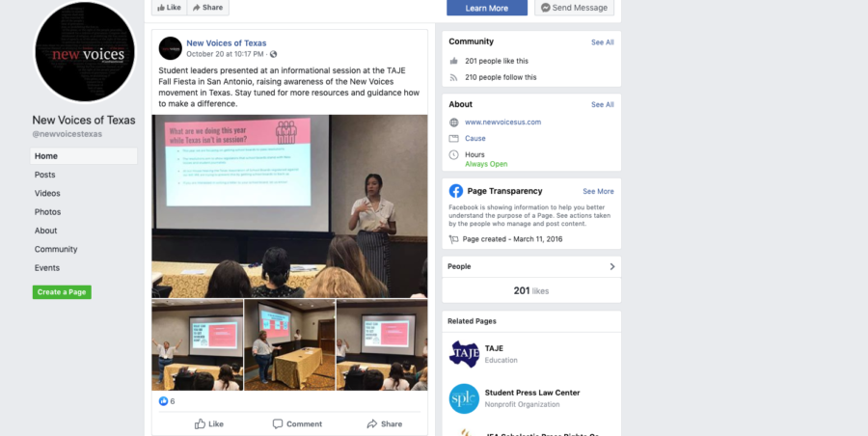This screenshot has width=868, height=436.
Task: Click the Send Message button
Action: (574, 8)
